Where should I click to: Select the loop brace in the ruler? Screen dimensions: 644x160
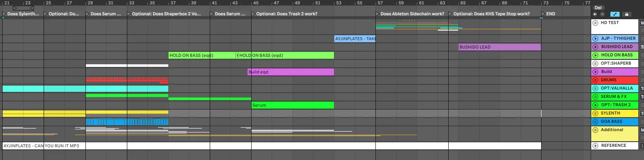coord(24,8)
